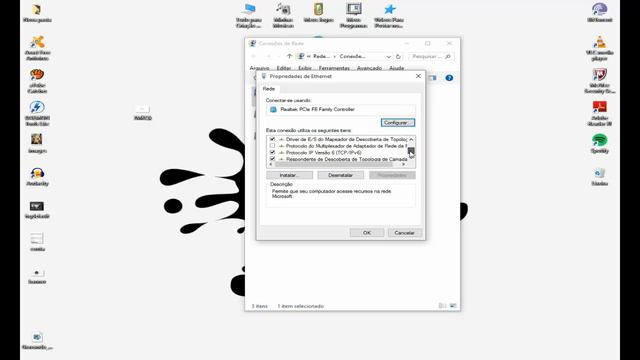Uncheck Protocolo IP Versão 6 checkbox
Screen dimensions: 640x360
(272, 152)
